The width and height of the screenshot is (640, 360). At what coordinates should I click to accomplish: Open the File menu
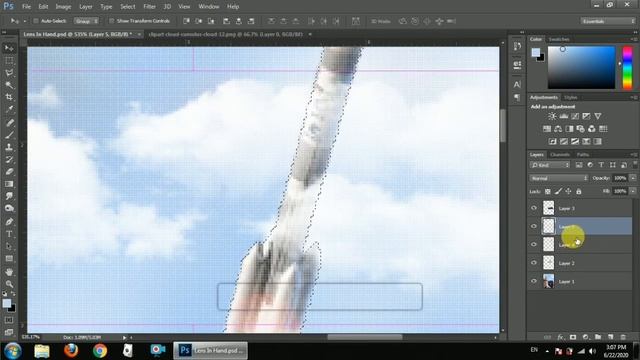[x=26, y=7]
